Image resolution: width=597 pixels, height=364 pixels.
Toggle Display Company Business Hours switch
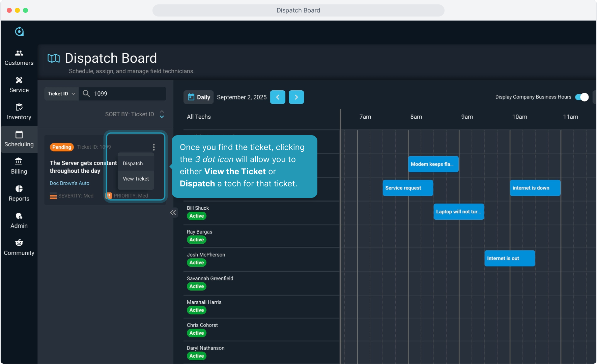(x=582, y=97)
